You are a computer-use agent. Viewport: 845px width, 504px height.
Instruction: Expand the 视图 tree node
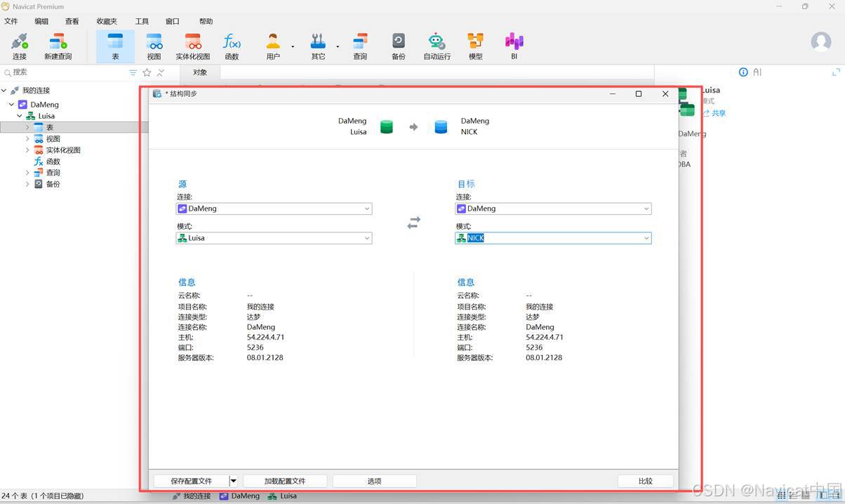[27, 139]
